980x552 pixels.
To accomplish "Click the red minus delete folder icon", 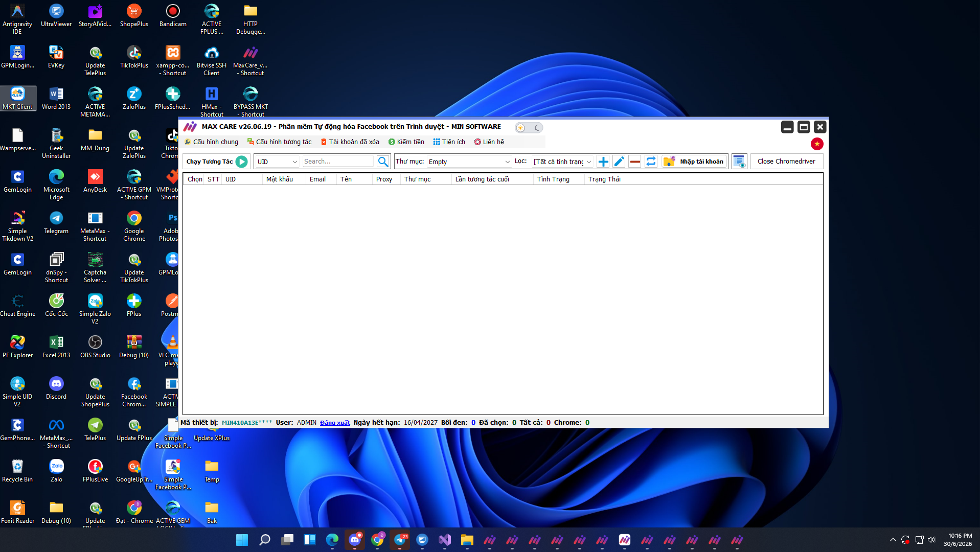I will click(635, 162).
